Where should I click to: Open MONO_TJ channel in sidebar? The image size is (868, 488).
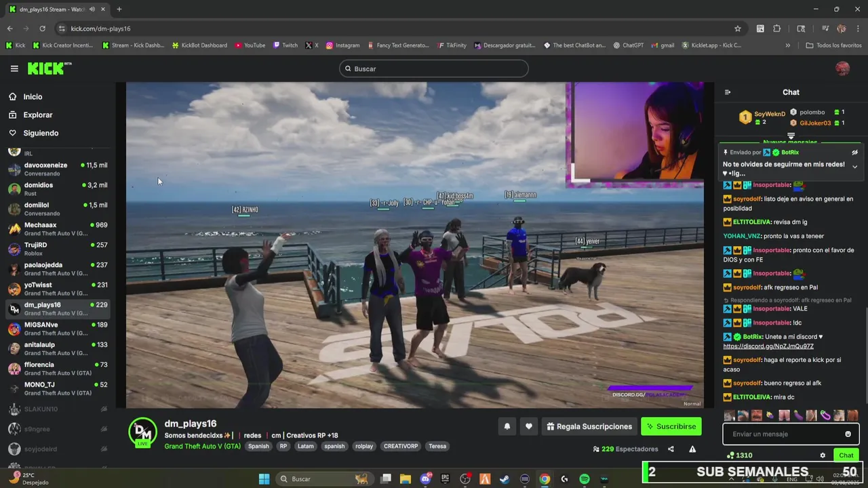(58, 388)
